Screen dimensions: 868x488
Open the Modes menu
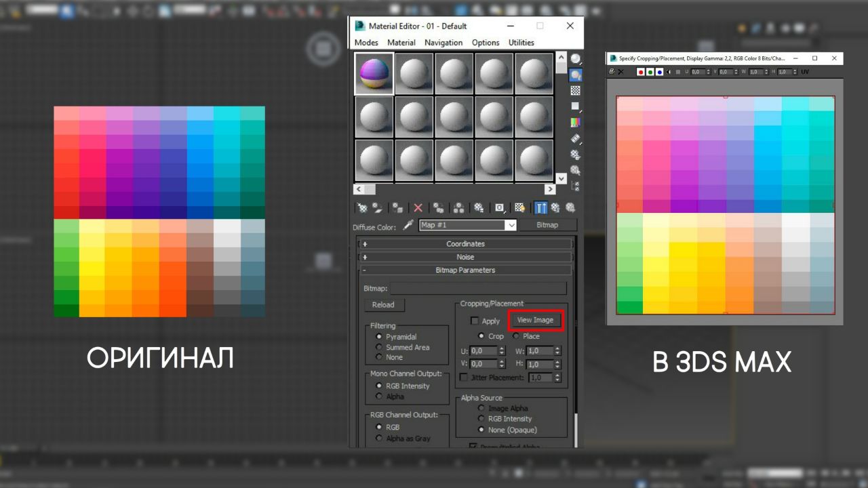[x=366, y=42]
